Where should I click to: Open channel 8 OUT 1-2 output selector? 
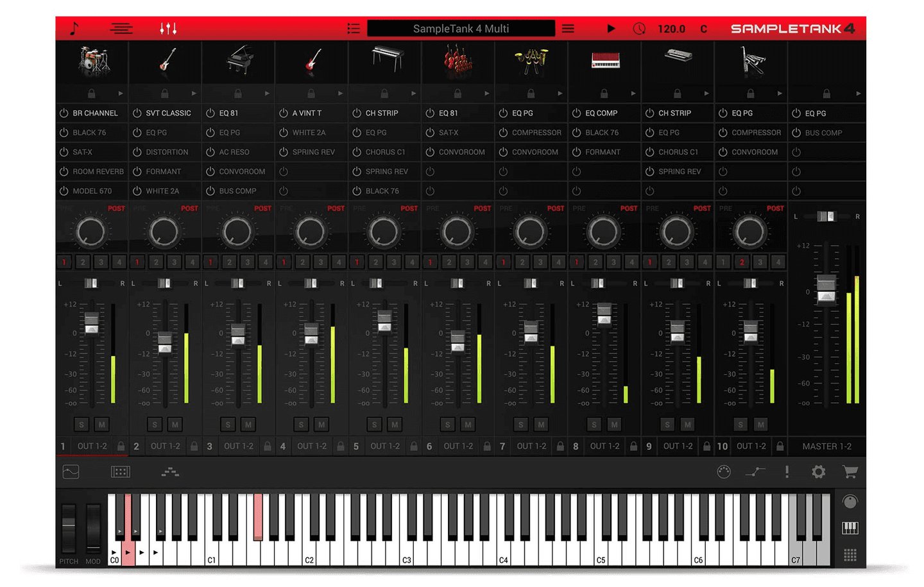(x=604, y=446)
